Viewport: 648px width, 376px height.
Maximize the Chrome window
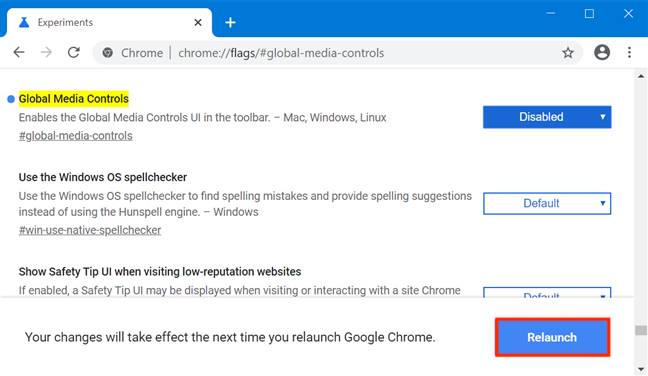click(589, 14)
